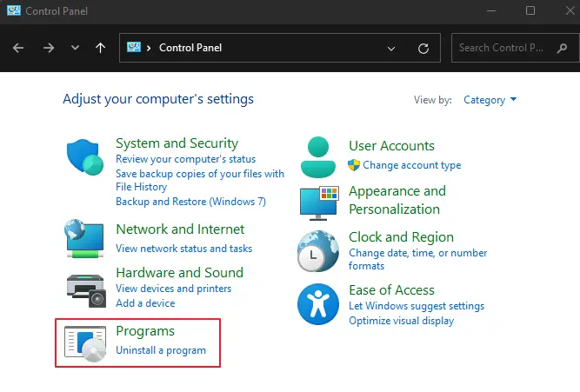Image resolution: width=580 pixels, height=392 pixels.
Task: Click the System and Security shield icon
Action: pyautogui.click(x=84, y=156)
